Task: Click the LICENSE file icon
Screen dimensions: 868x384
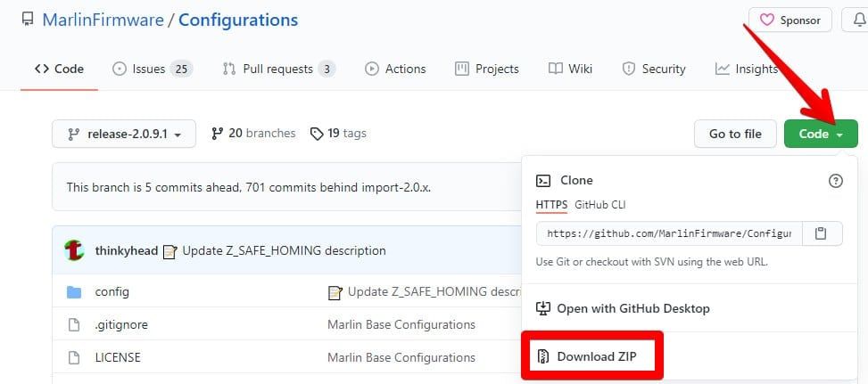Action: tap(75, 357)
